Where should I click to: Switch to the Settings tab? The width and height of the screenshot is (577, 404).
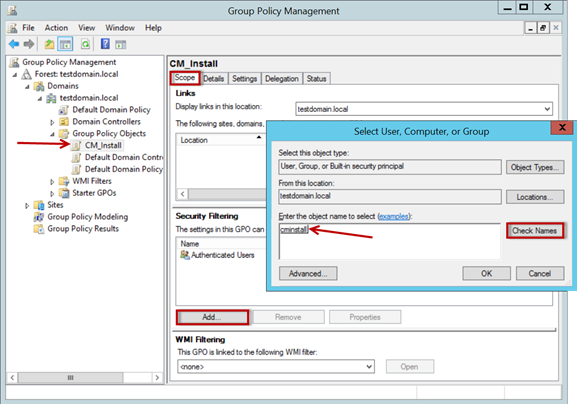[x=244, y=79]
